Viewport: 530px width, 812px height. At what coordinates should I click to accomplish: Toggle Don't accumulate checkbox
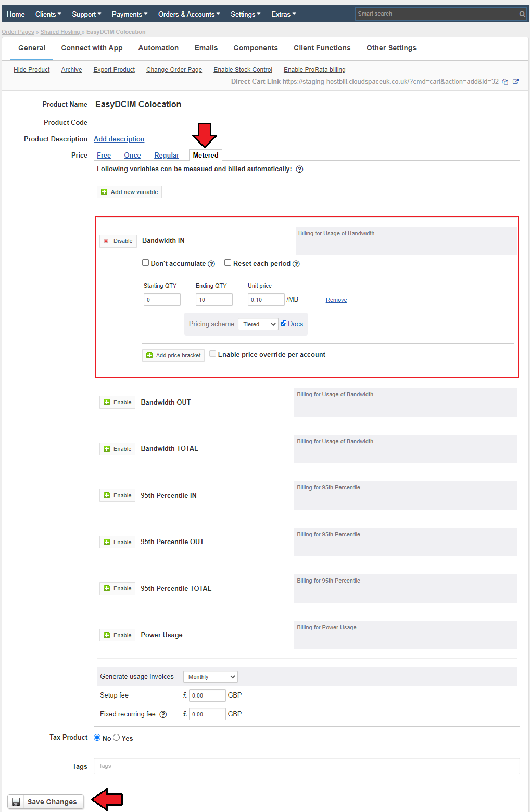146,263
